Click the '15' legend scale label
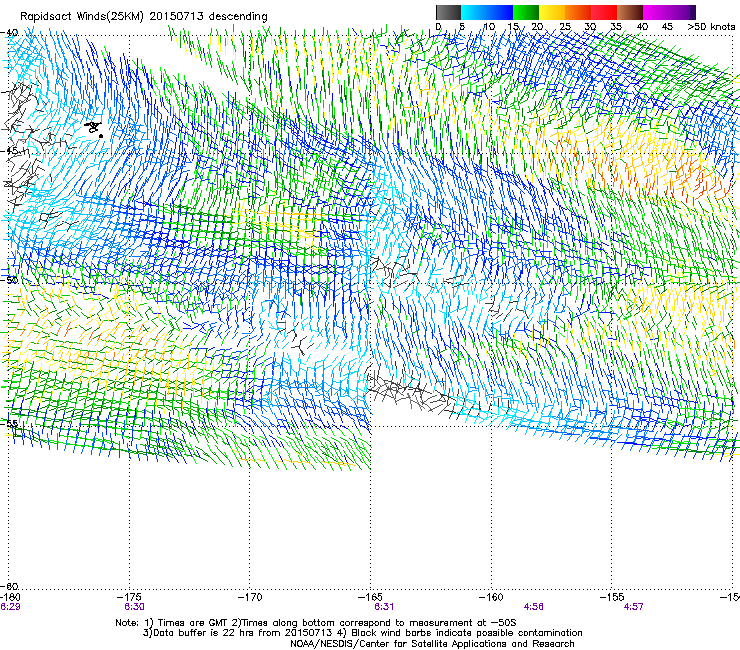Image resolution: width=740 pixels, height=650 pixels. 513,26
